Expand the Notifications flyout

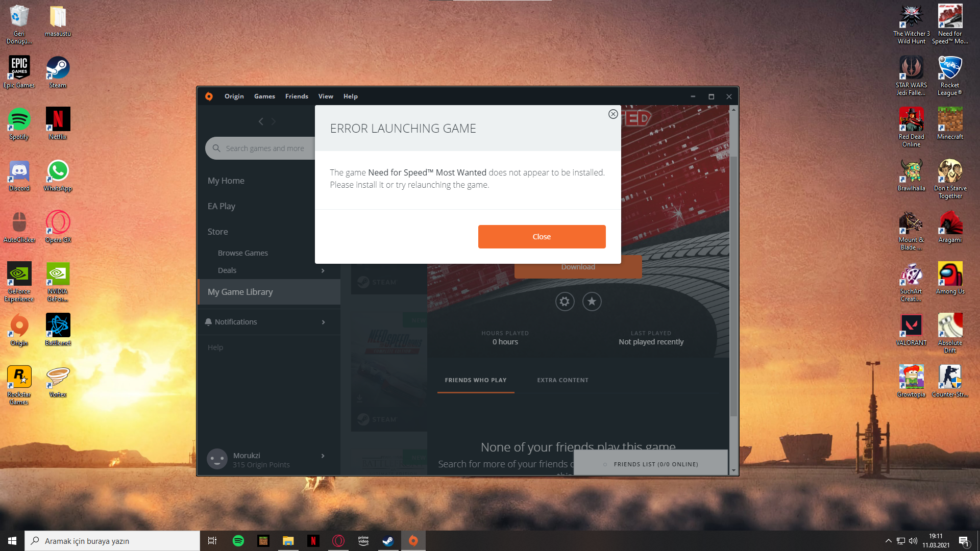pyautogui.click(x=323, y=322)
